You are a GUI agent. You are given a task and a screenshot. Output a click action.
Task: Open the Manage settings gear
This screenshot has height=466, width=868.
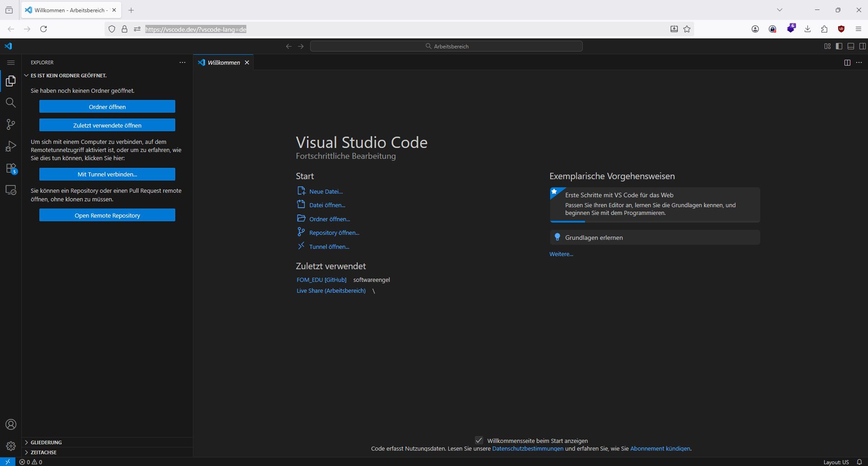coord(10,446)
